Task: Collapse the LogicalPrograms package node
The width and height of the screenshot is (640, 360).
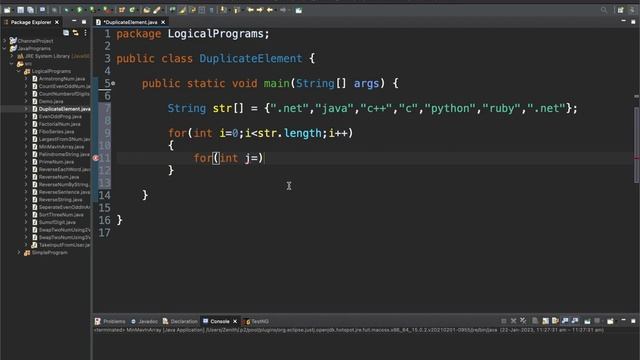Action: (x=19, y=71)
